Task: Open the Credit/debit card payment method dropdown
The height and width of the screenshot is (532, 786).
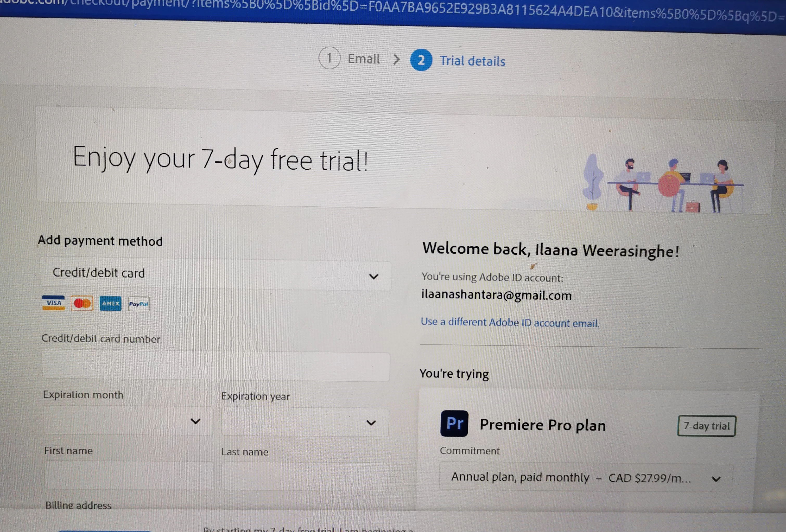Action: point(215,275)
